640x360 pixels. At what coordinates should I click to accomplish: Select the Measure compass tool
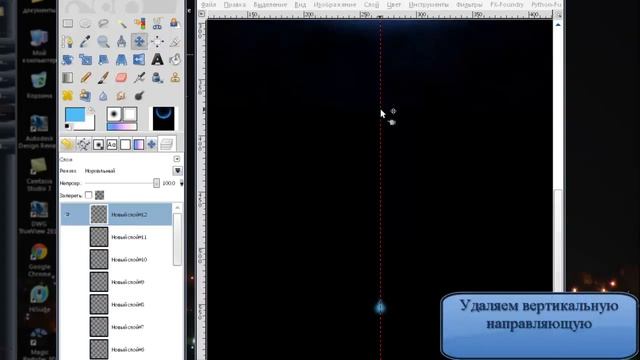coord(122,41)
